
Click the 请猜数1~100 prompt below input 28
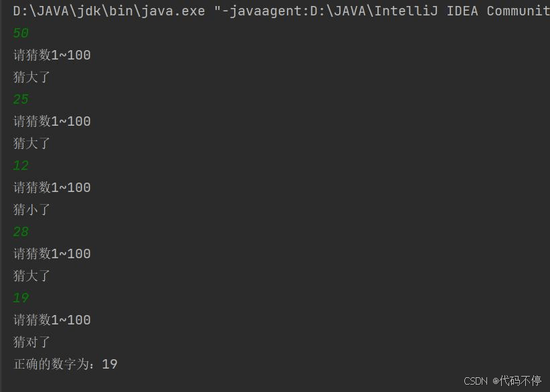(52, 254)
